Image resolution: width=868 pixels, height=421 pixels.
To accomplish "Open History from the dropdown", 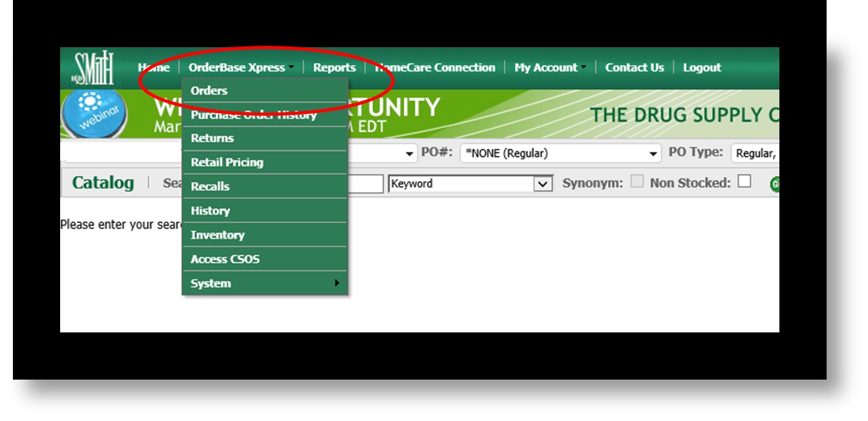I will point(265,211).
